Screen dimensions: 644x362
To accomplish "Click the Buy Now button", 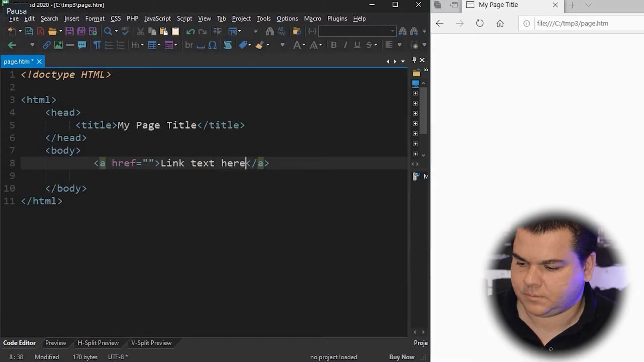I will tap(401, 357).
